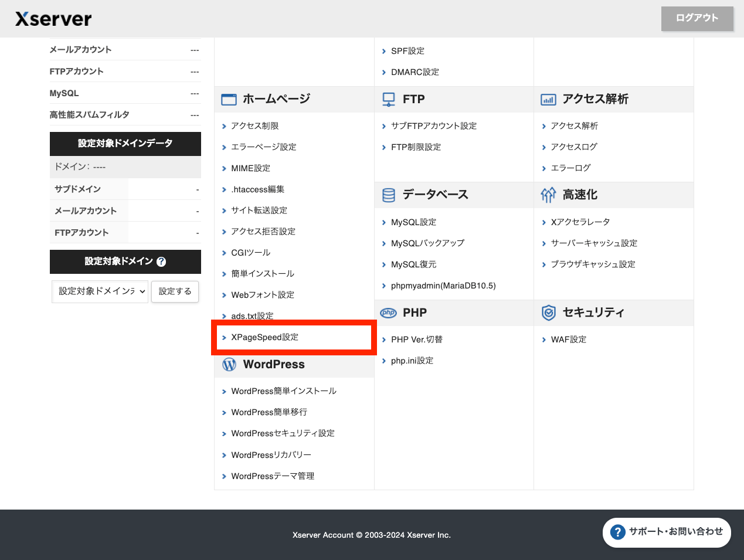Click the FTP monitor icon

tap(389, 100)
